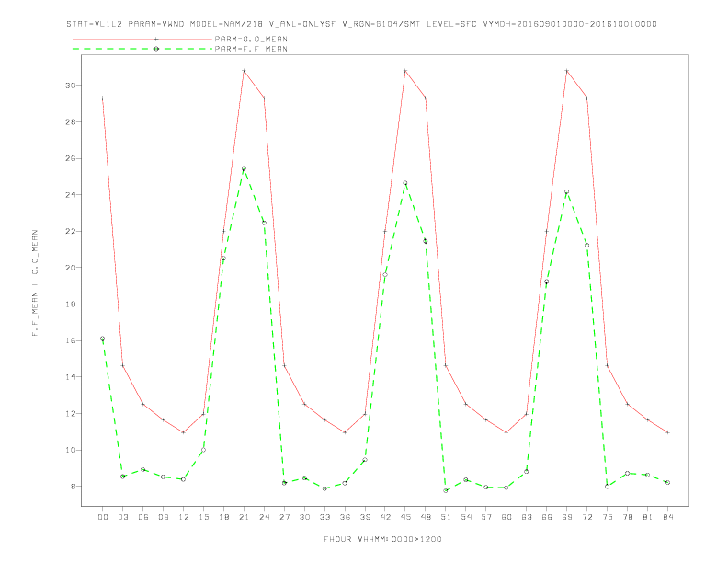Click x-axis tick label 48
The width and height of the screenshot is (728, 563).
click(x=426, y=517)
